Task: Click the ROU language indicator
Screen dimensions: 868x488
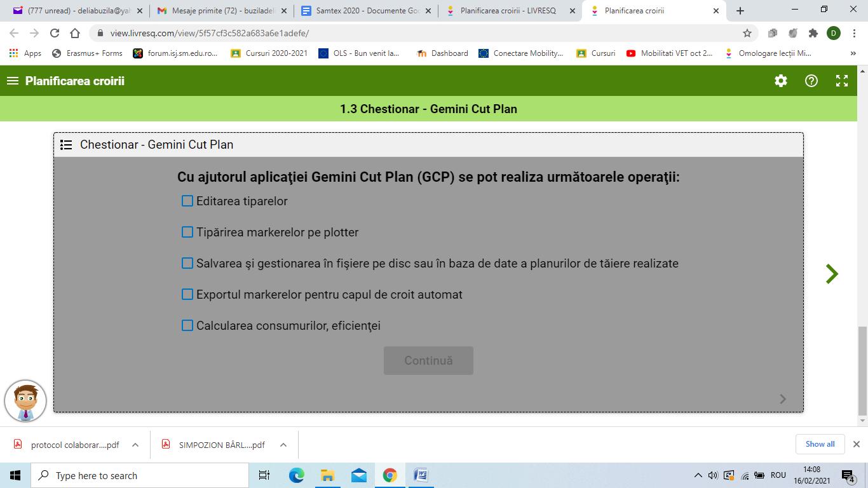Action: coord(778,475)
